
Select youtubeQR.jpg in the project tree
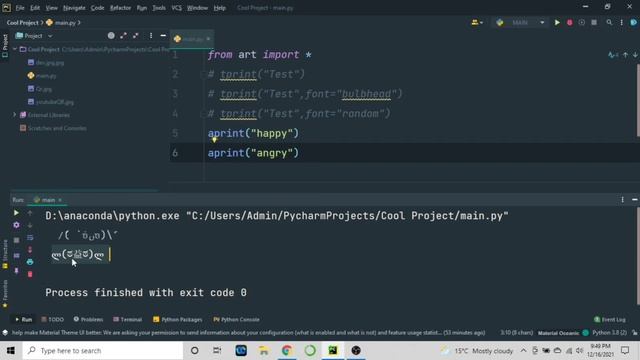click(51, 102)
